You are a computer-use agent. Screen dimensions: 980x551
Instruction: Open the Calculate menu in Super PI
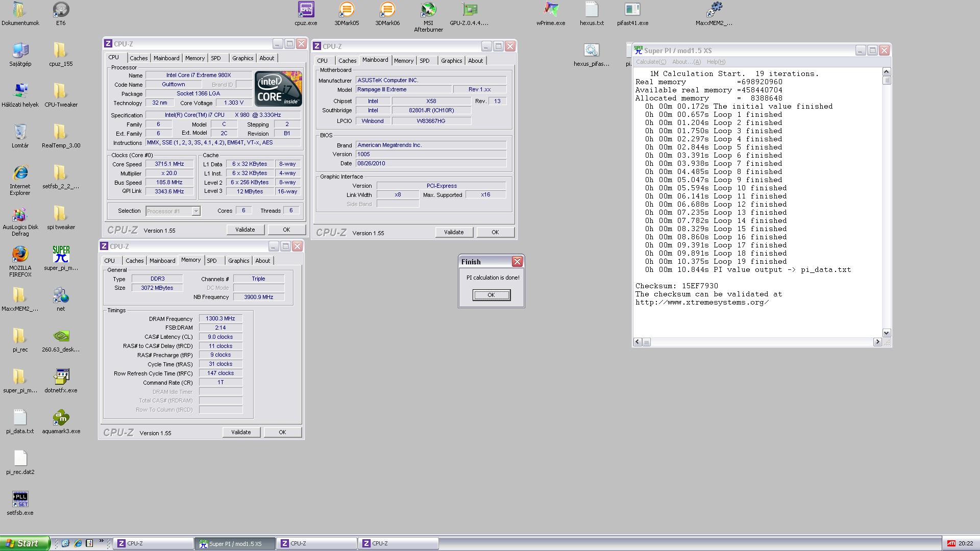[651, 62]
